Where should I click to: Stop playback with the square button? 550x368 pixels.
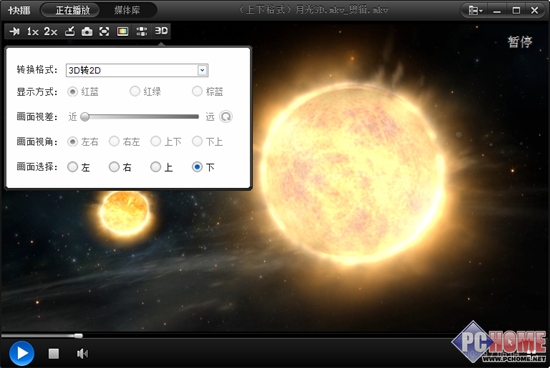[54, 353]
